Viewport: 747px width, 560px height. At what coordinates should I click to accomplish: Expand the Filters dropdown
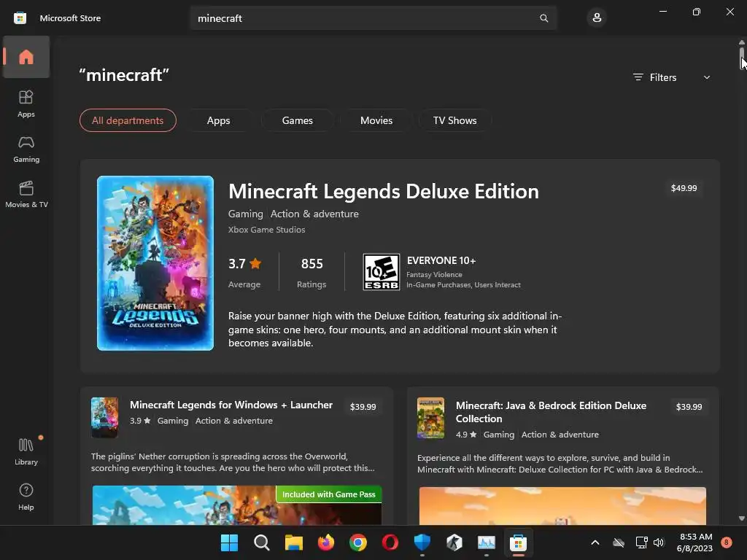[x=672, y=77]
